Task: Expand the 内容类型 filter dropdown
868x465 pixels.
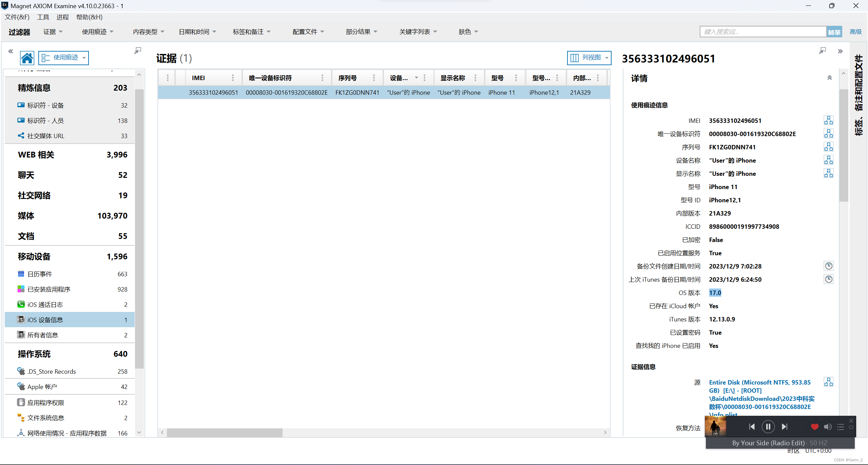Action: click(148, 32)
